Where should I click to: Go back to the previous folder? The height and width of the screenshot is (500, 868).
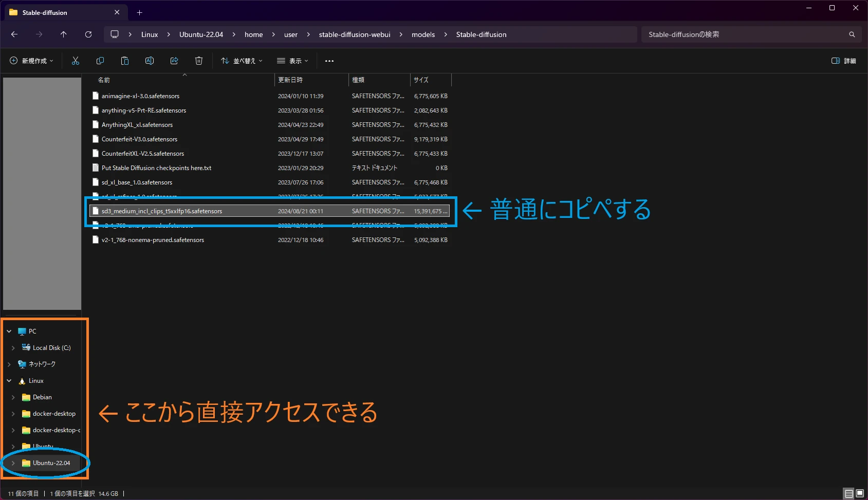click(14, 34)
